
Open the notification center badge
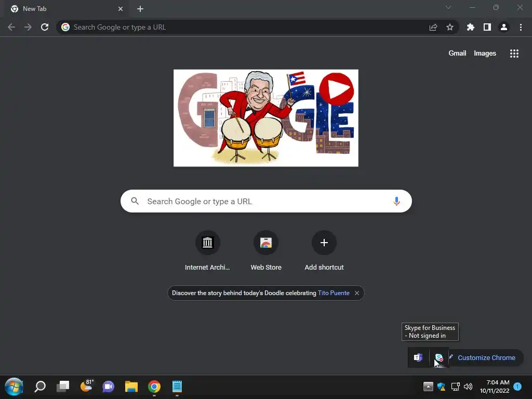pyautogui.click(x=517, y=387)
